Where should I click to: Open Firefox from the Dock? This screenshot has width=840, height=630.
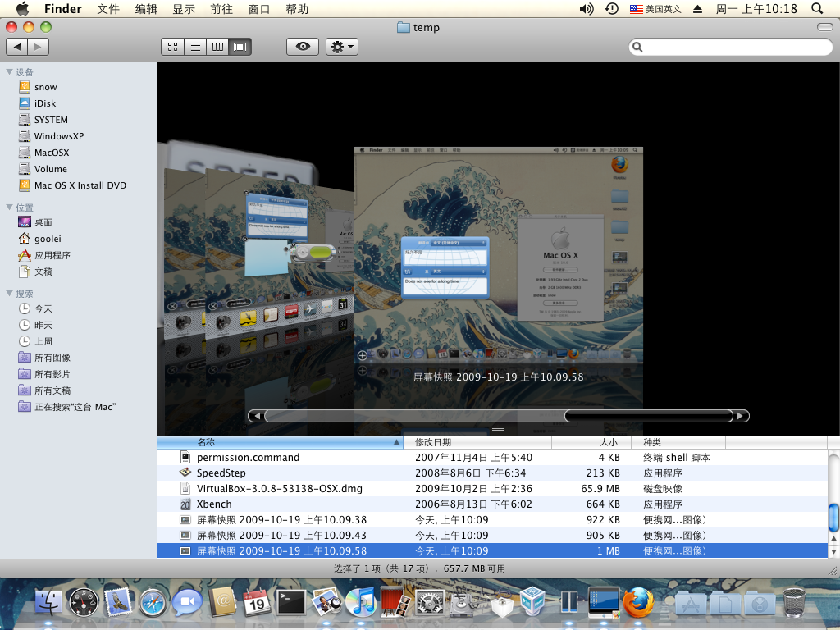click(x=638, y=601)
